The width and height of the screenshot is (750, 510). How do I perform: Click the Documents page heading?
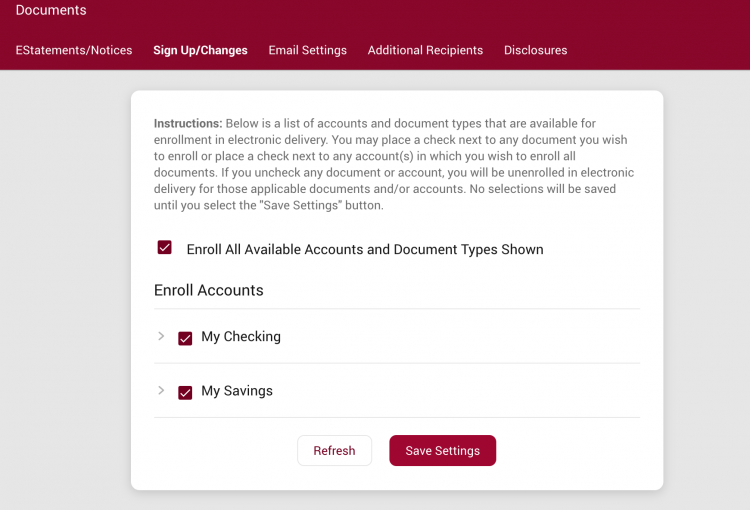[51, 10]
